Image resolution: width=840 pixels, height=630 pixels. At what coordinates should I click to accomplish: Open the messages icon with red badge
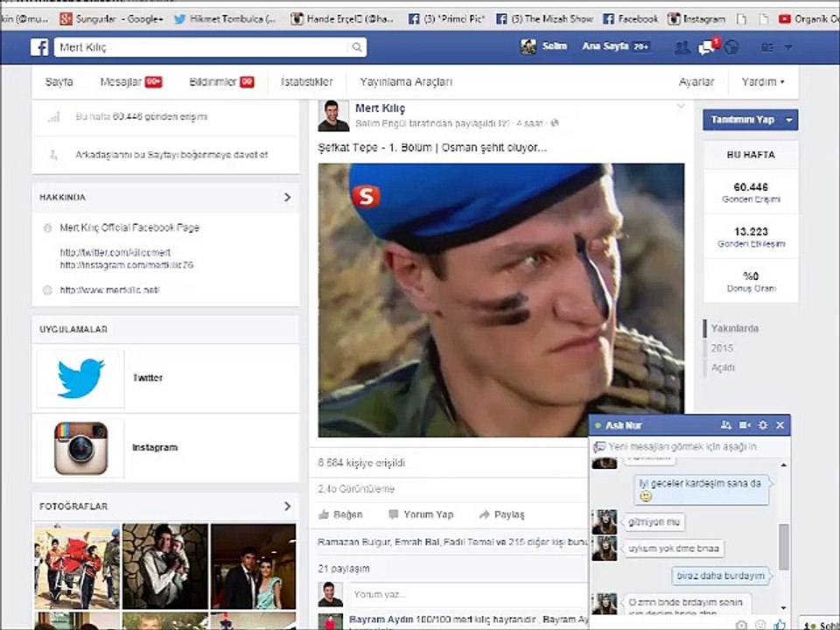point(708,46)
